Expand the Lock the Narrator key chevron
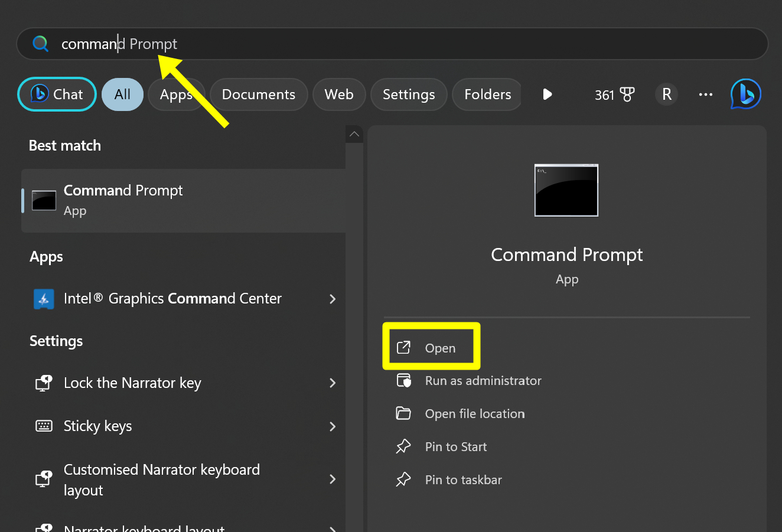782x532 pixels. pos(333,383)
